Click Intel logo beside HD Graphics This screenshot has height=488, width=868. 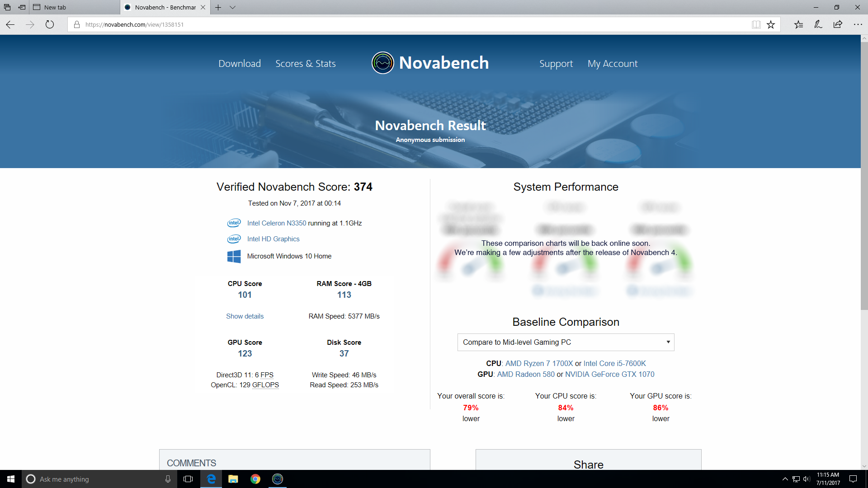point(234,239)
